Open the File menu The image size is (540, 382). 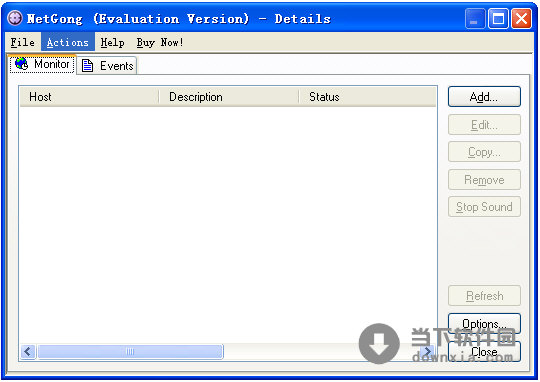click(x=23, y=42)
